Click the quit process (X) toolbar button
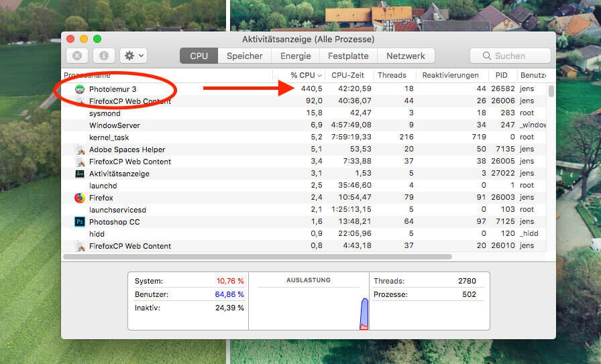Image resolution: width=601 pixels, height=364 pixels. (77, 56)
